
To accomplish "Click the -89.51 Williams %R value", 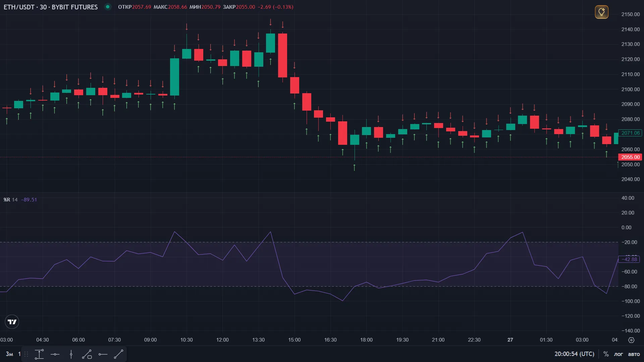I will pyautogui.click(x=29, y=200).
